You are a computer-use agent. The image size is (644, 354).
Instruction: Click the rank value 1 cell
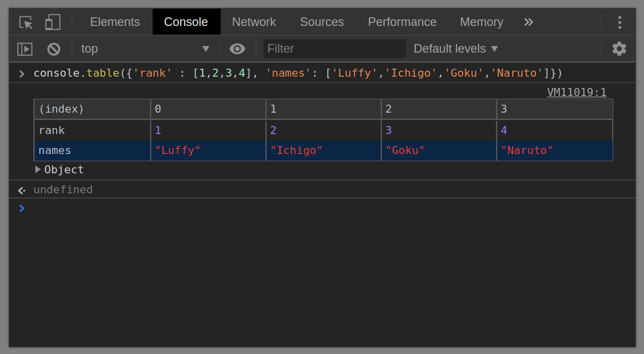pyautogui.click(x=208, y=131)
